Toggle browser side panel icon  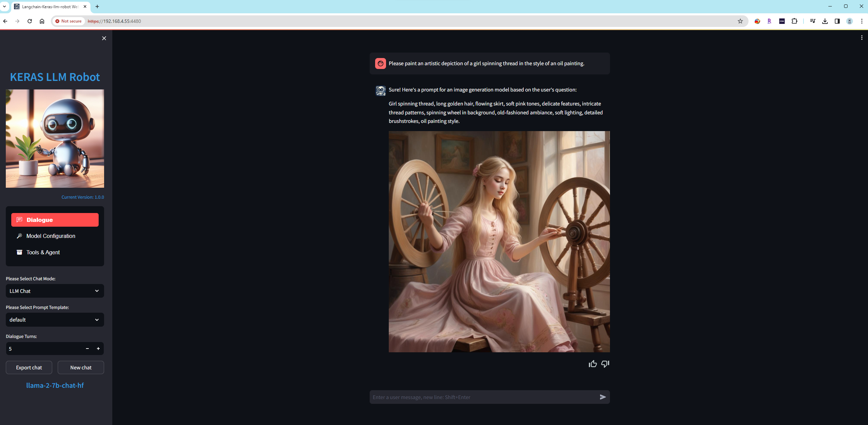[x=837, y=21]
